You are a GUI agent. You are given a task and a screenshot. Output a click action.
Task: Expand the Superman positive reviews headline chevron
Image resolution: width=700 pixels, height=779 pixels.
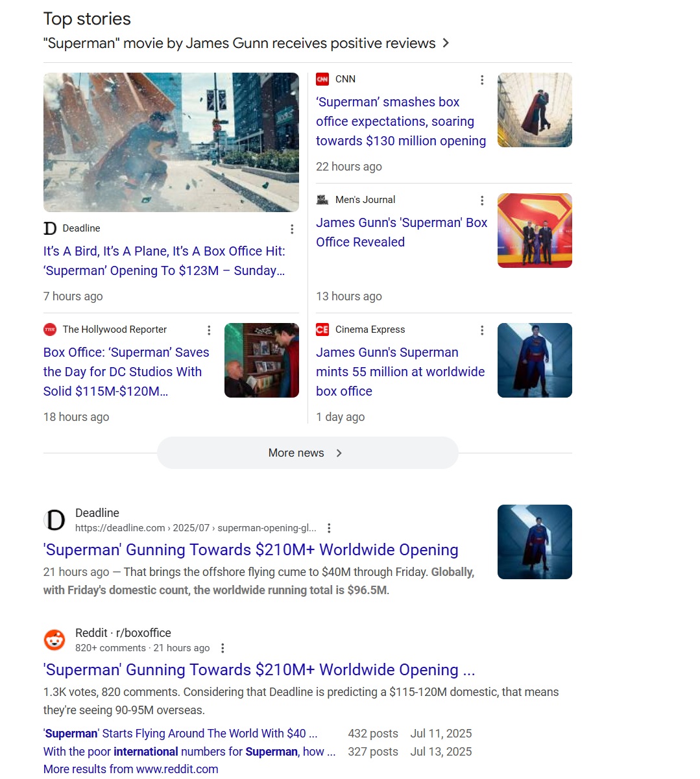[x=446, y=43]
